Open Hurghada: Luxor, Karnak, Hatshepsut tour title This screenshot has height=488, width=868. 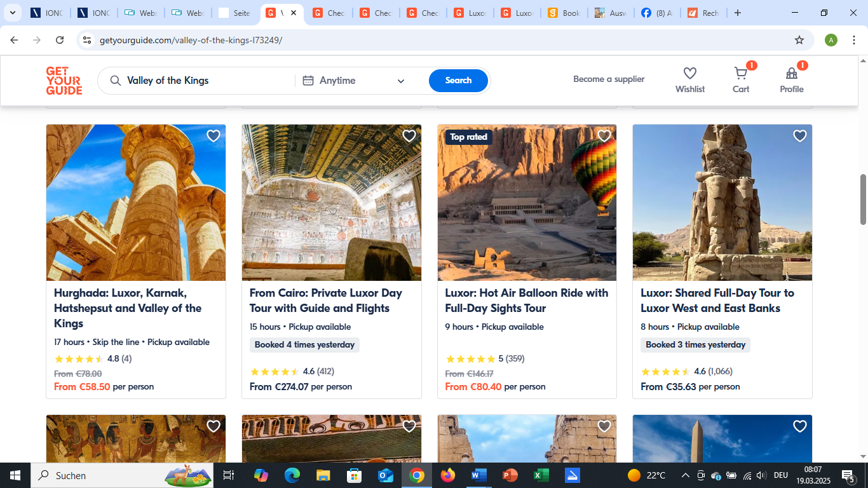128,308
